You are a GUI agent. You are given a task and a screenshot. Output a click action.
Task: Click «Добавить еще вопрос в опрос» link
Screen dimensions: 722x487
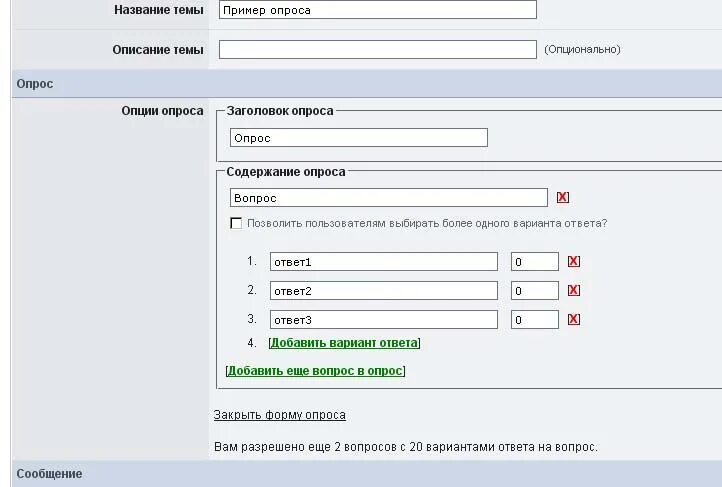[315, 371]
